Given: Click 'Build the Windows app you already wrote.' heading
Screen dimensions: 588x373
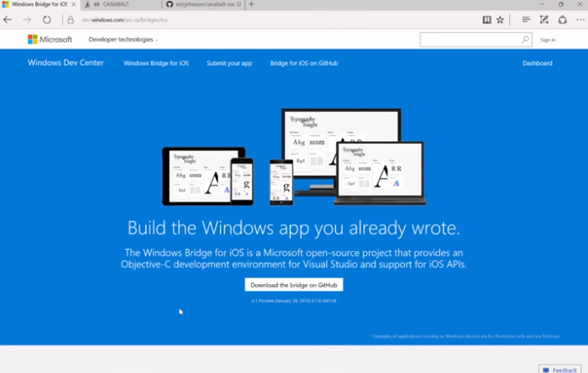Looking at the screenshot, I should tap(294, 228).
